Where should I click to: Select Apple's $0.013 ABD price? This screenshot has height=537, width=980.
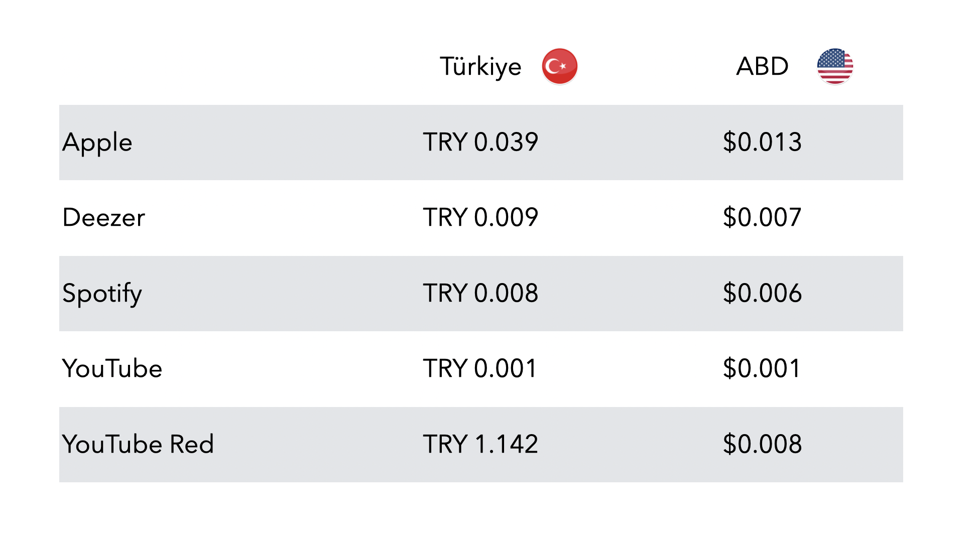(x=762, y=142)
